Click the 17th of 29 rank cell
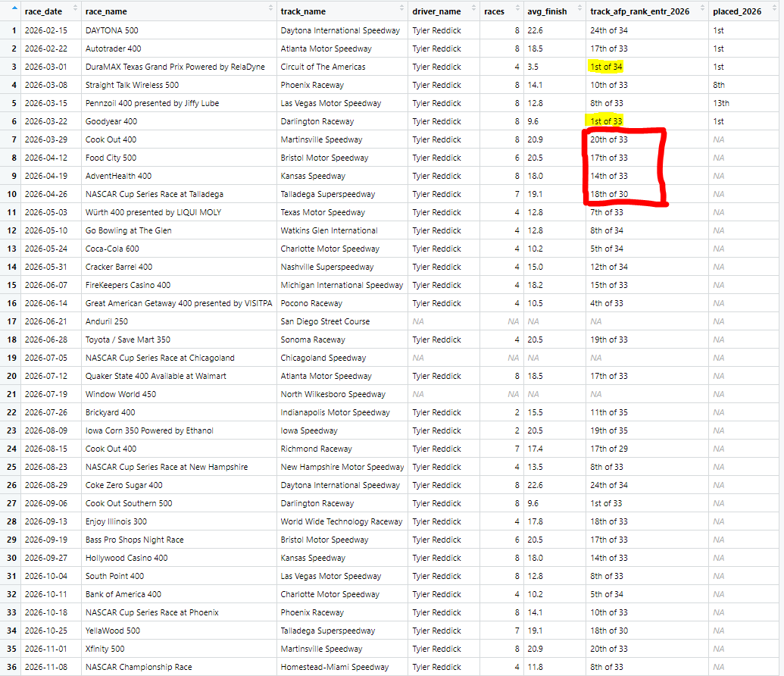The image size is (784, 676). point(647,449)
